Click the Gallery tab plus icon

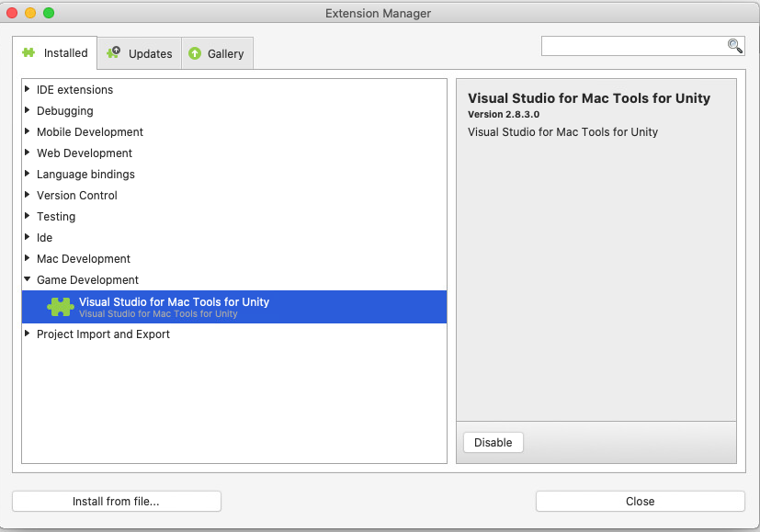(193, 53)
